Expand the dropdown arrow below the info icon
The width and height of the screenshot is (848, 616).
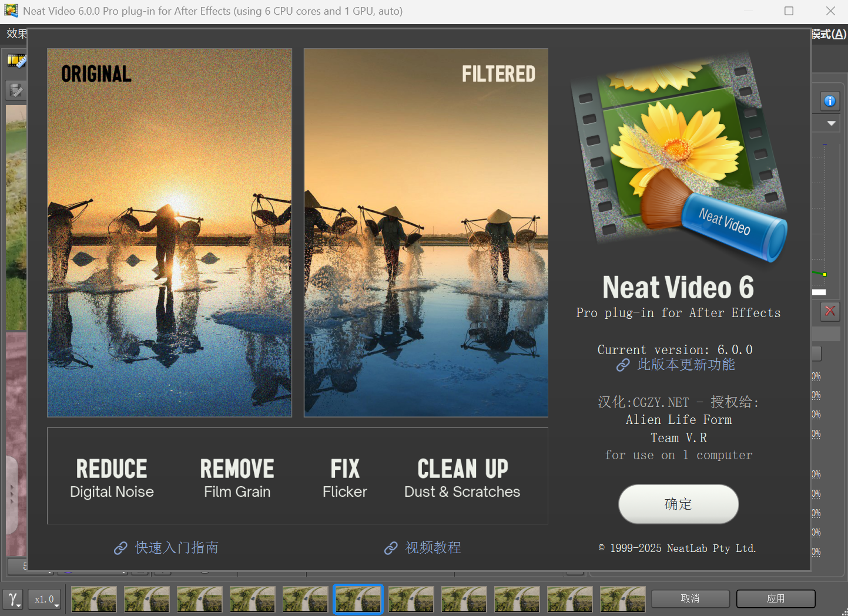831,123
